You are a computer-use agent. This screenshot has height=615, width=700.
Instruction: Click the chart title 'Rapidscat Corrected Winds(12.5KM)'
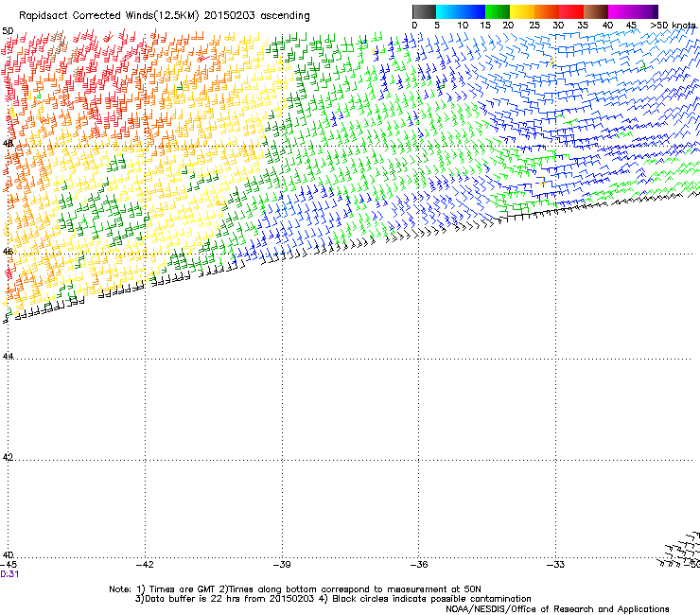pos(109,16)
